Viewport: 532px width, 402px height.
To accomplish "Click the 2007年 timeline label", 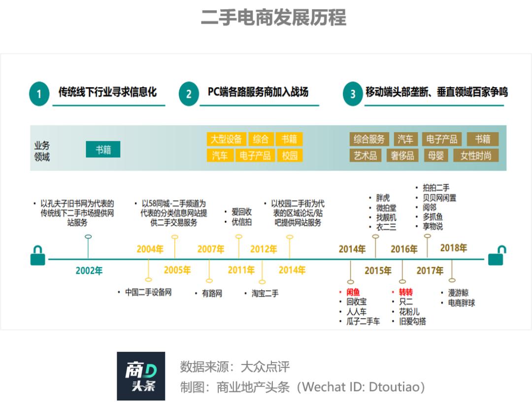I will (x=211, y=249).
